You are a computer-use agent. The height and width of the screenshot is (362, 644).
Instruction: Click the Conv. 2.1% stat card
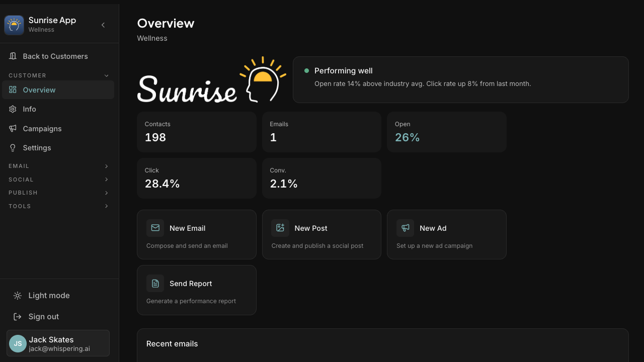click(321, 178)
